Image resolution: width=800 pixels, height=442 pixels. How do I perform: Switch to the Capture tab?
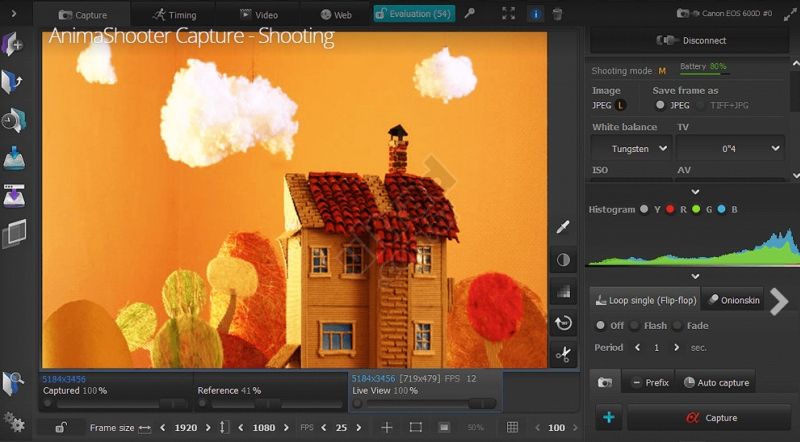click(82, 15)
